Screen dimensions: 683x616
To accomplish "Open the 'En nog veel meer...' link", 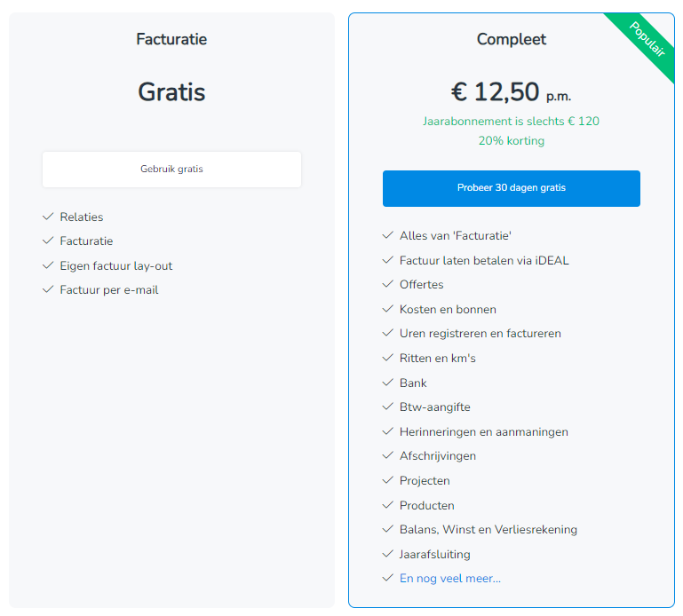I will (x=449, y=579).
